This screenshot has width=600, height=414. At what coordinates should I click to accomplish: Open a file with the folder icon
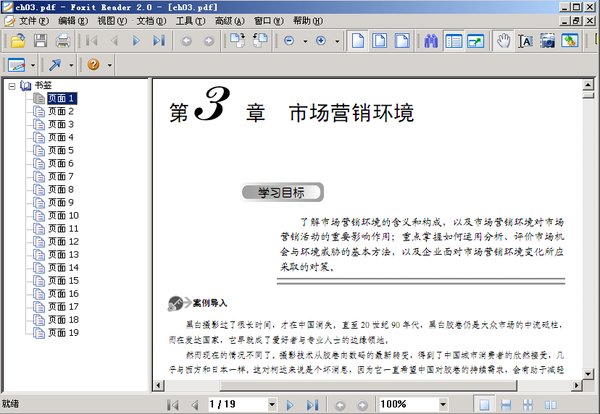pos(18,41)
